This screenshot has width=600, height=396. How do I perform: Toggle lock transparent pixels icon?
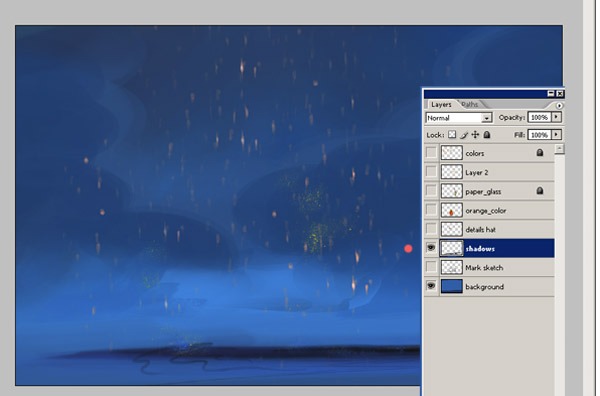click(x=452, y=135)
